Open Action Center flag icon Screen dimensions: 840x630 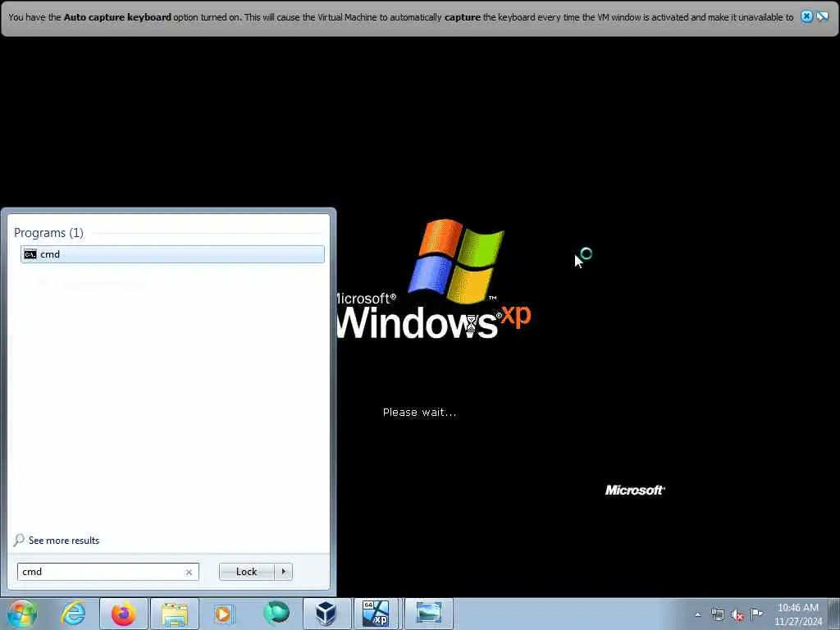(756, 614)
